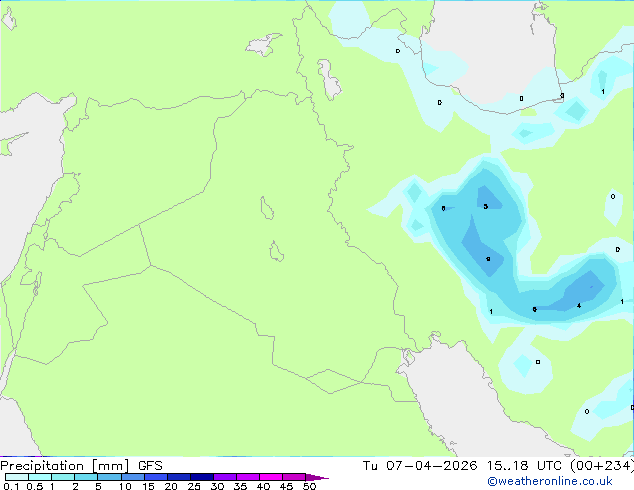This screenshot has height=490, width=634.
Task: Click the '45' legend scale label
Action: [286, 486]
